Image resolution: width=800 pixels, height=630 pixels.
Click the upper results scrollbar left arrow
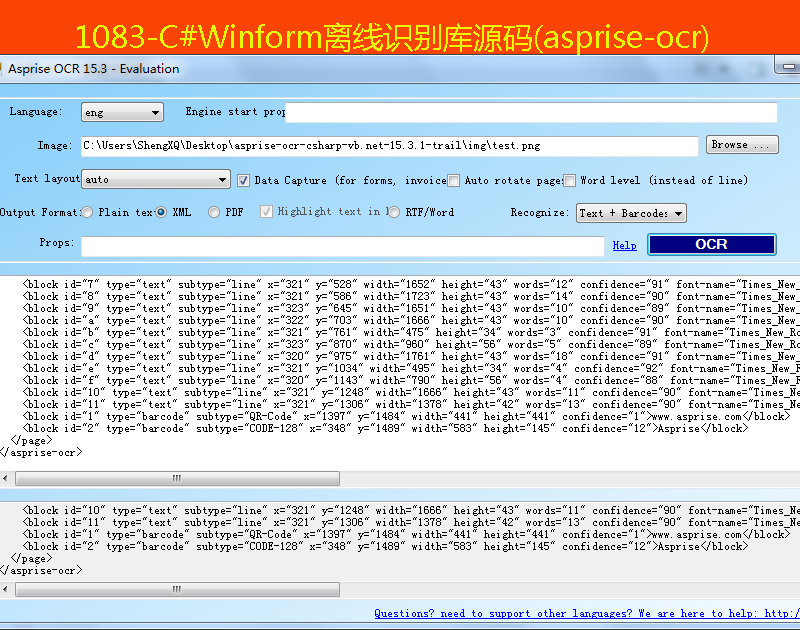[x=6, y=478]
